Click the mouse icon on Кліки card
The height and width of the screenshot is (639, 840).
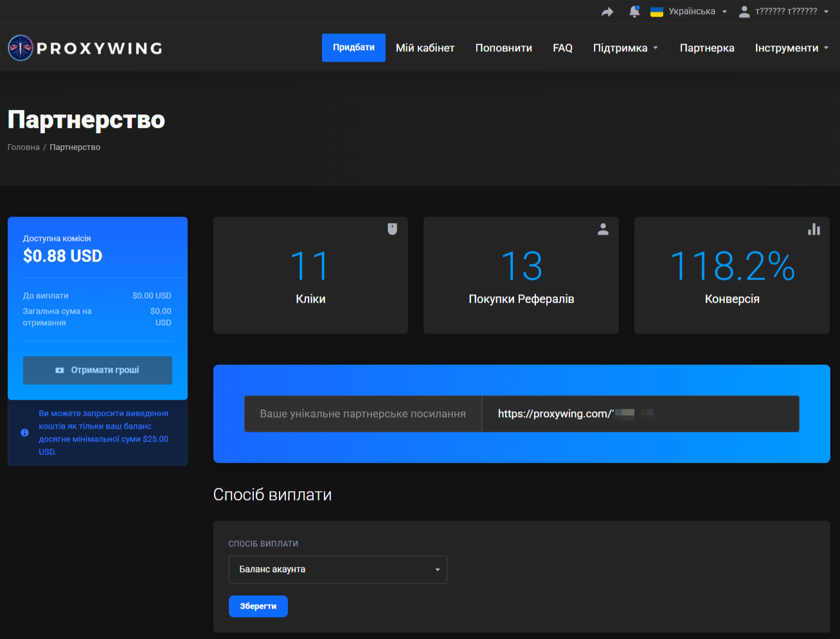click(x=392, y=229)
